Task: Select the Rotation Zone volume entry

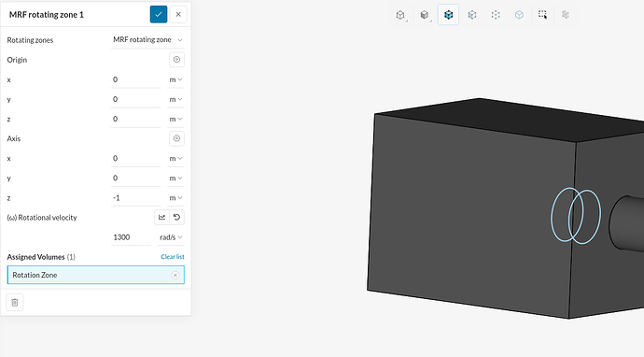Action: 96,275
